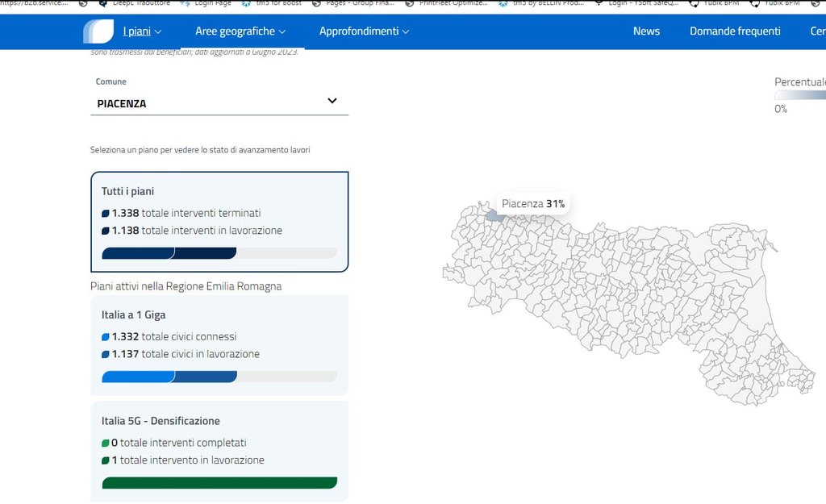
Task: Click 'Piani attivi nella Regione Emilia Romagna' heading
Action: [186, 286]
